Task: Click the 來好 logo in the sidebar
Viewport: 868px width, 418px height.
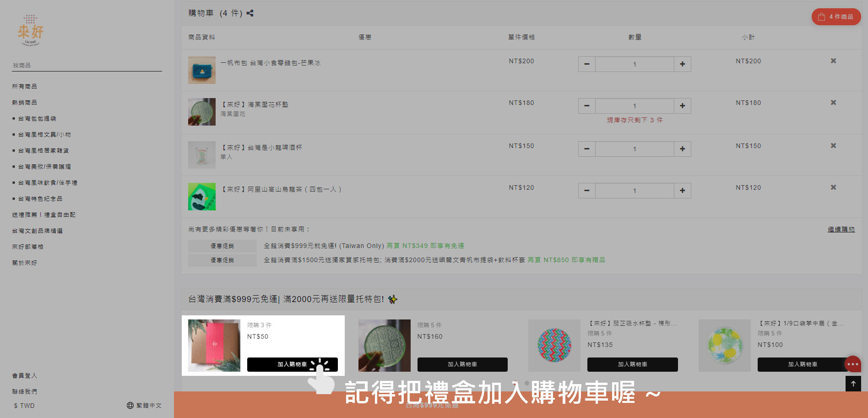Action: coord(31,30)
